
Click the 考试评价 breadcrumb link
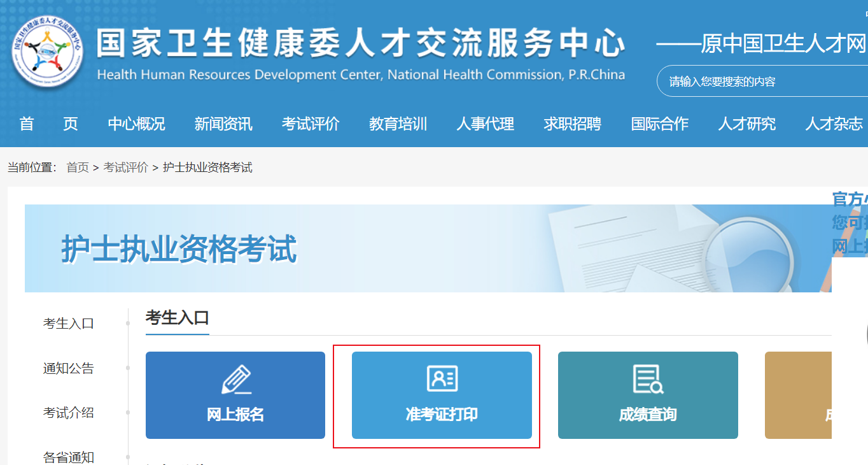coord(125,168)
